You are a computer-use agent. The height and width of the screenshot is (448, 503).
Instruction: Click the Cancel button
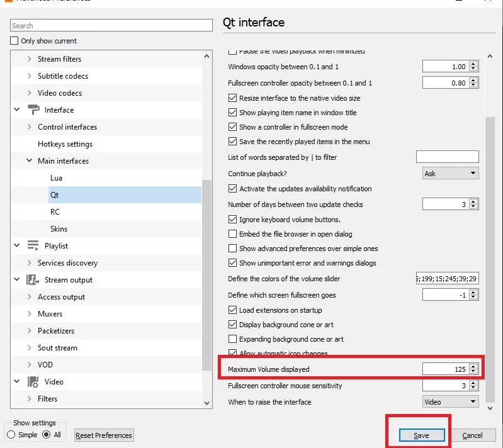[x=472, y=435]
